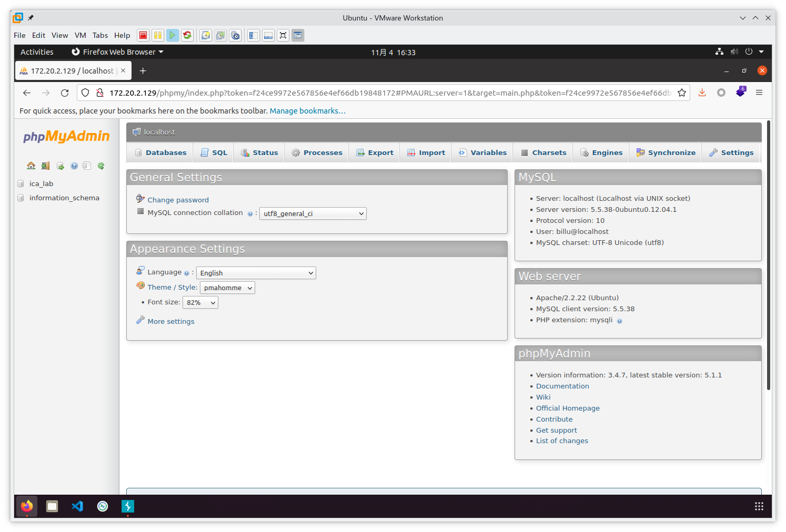Click the SQL documentation pages icon

[x=87, y=166]
